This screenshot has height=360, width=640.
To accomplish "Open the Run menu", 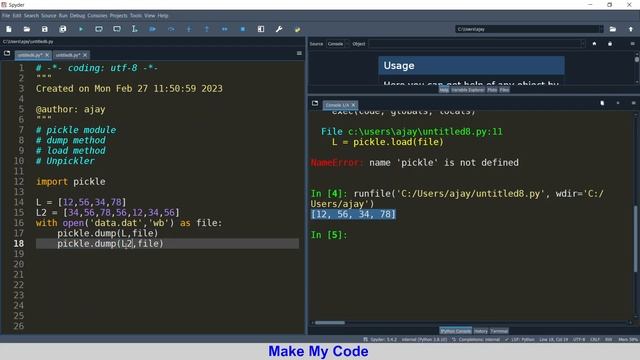I will pyautogui.click(x=63, y=16).
